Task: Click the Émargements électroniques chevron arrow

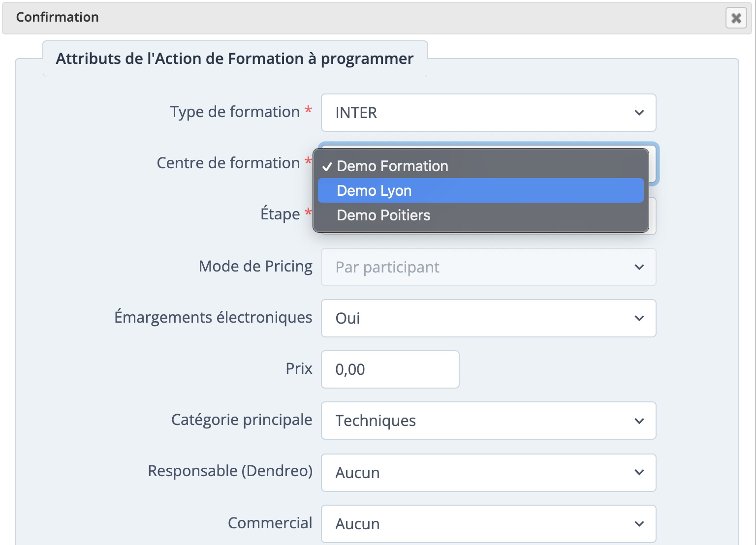Action: coord(639,318)
